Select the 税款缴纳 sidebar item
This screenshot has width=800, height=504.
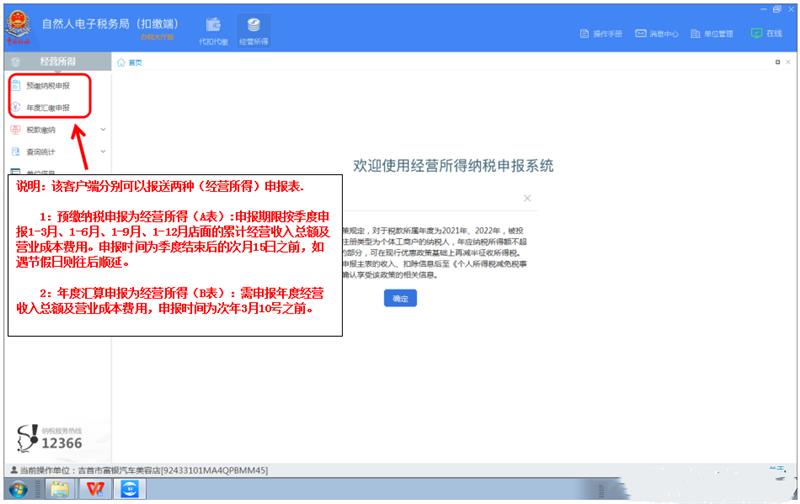[x=41, y=130]
